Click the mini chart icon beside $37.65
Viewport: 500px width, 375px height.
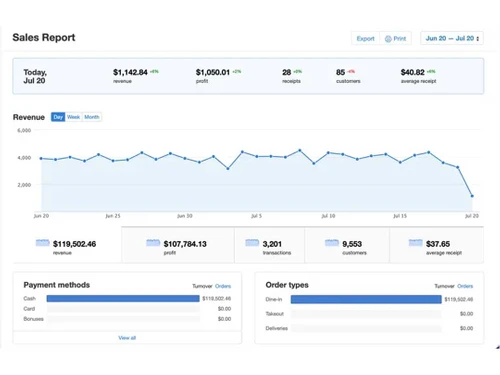(415, 243)
